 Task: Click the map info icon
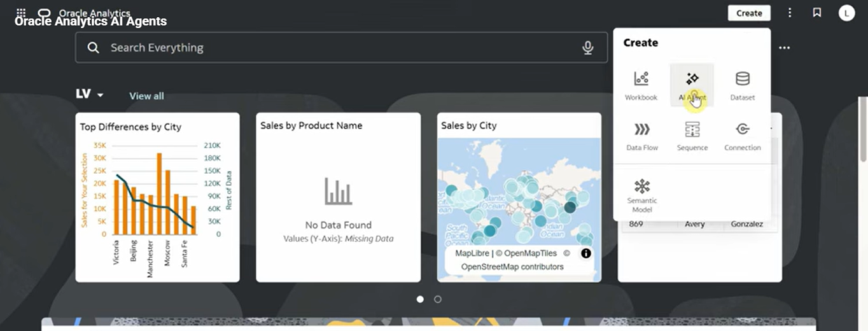coord(586,253)
